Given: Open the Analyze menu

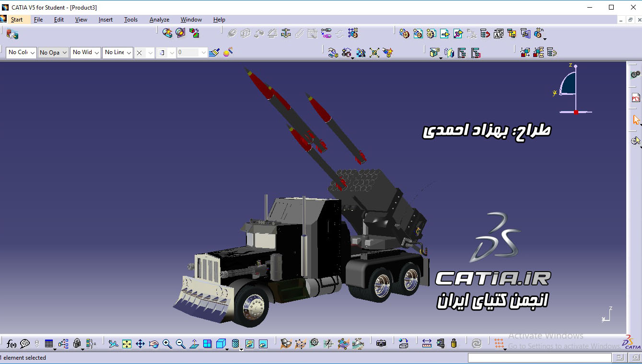Looking at the screenshot, I should (x=159, y=20).
